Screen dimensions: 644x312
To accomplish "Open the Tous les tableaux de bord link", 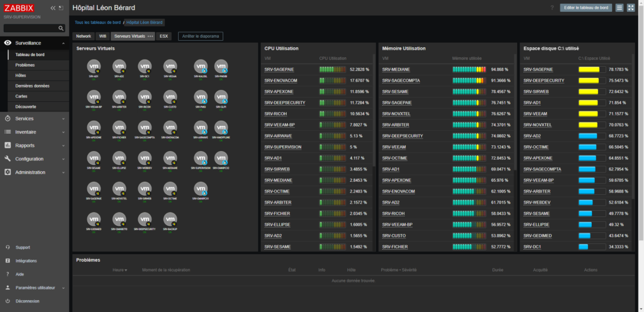I will [x=97, y=23].
